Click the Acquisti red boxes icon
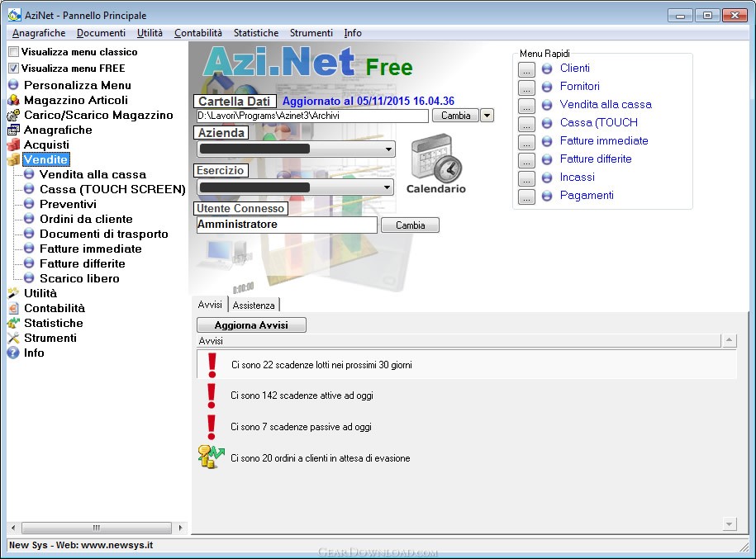This screenshot has width=756, height=559. pyautogui.click(x=13, y=145)
